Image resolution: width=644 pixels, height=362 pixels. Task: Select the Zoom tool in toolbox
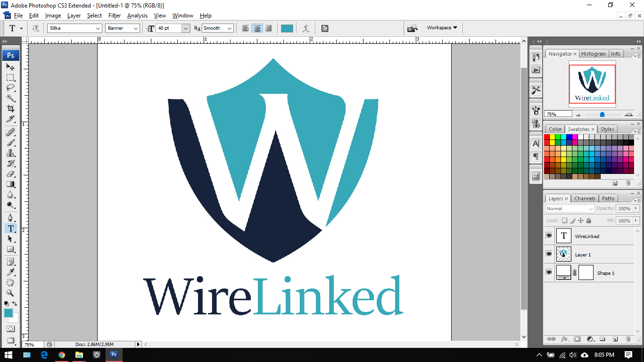point(10,293)
